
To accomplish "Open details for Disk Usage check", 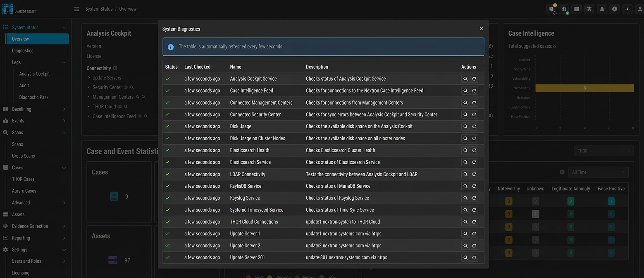I will click(x=465, y=127).
